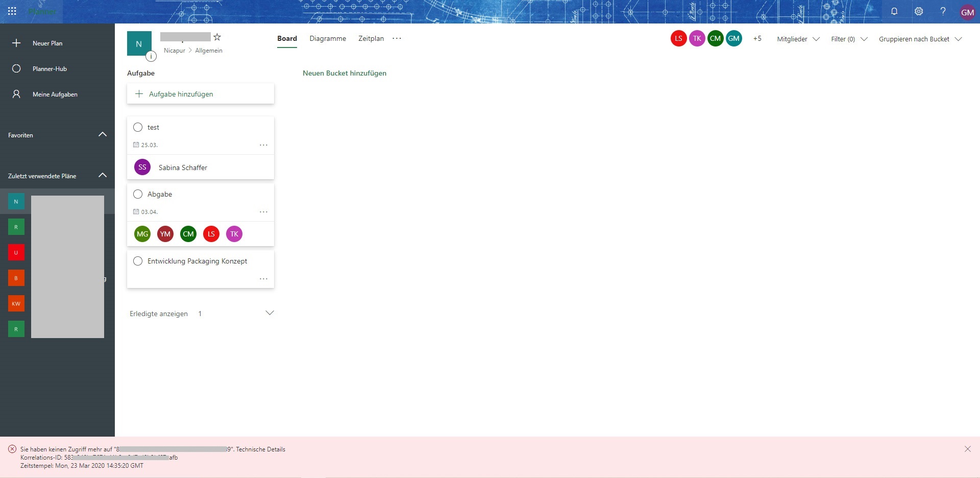Mark the test task as complete
This screenshot has height=478, width=980.
click(x=138, y=127)
